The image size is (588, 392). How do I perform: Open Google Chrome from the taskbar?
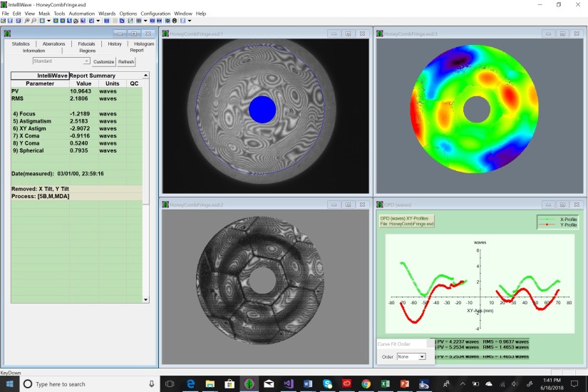pos(366,383)
